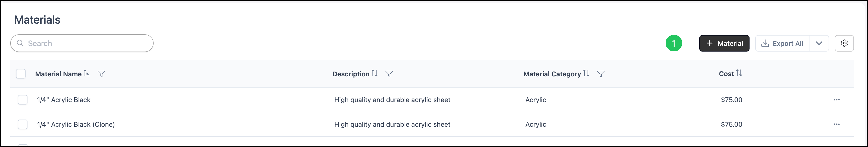The width and height of the screenshot is (868, 147).
Task: Toggle select-all checkbox in header
Action: pyautogui.click(x=21, y=74)
